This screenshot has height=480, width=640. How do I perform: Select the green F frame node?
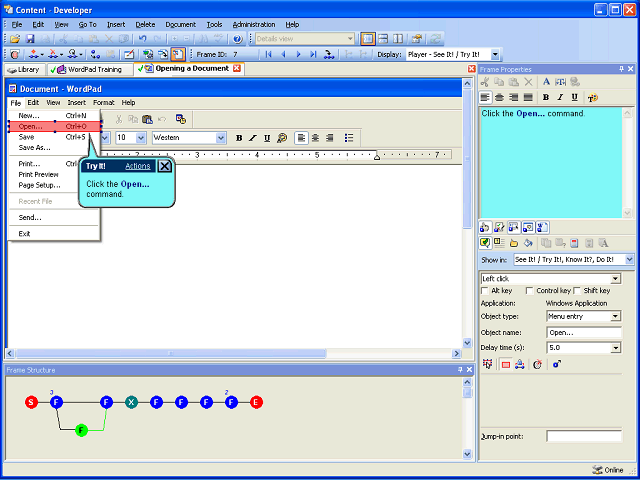click(82, 430)
